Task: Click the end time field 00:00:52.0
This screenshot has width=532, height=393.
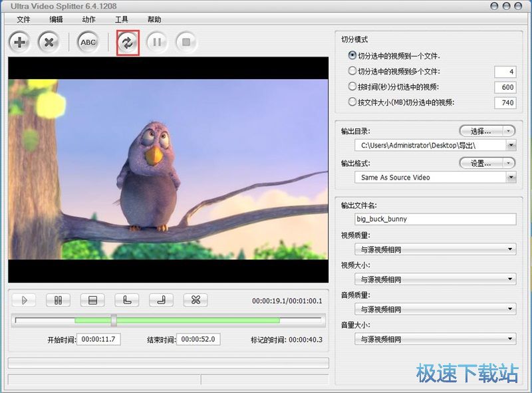Action: point(198,339)
